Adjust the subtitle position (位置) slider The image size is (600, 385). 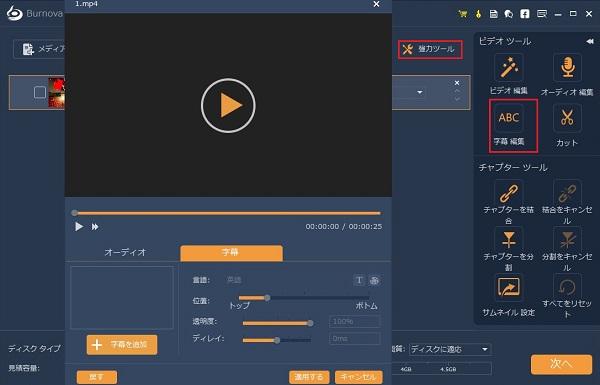tap(304, 298)
